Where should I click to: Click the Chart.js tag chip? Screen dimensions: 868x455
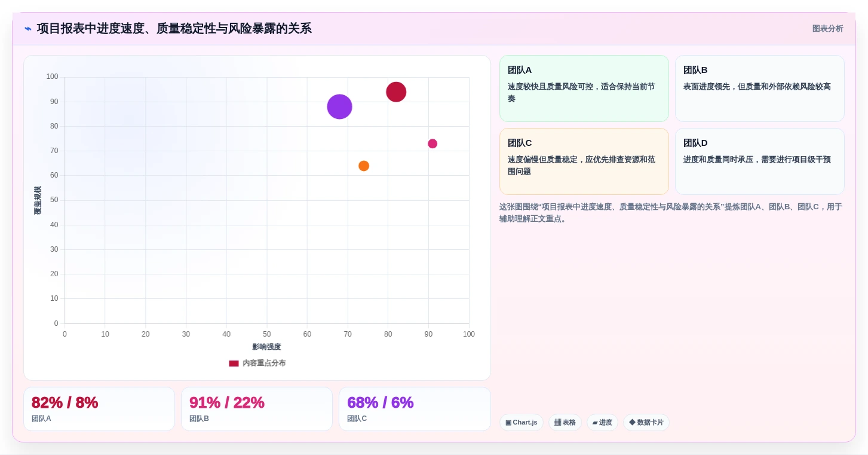pyautogui.click(x=522, y=422)
